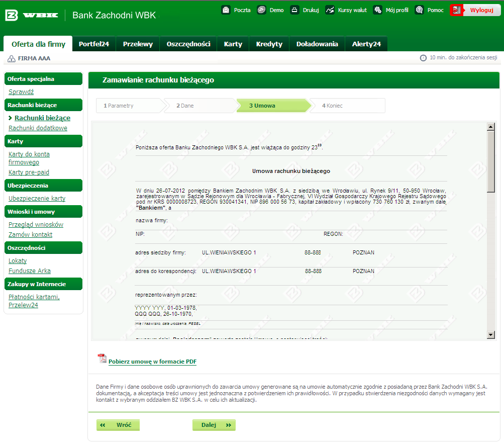Image resolution: width=504 pixels, height=446 pixels.
Task: Open Karty do konta firmowego link
Action: click(29, 158)
